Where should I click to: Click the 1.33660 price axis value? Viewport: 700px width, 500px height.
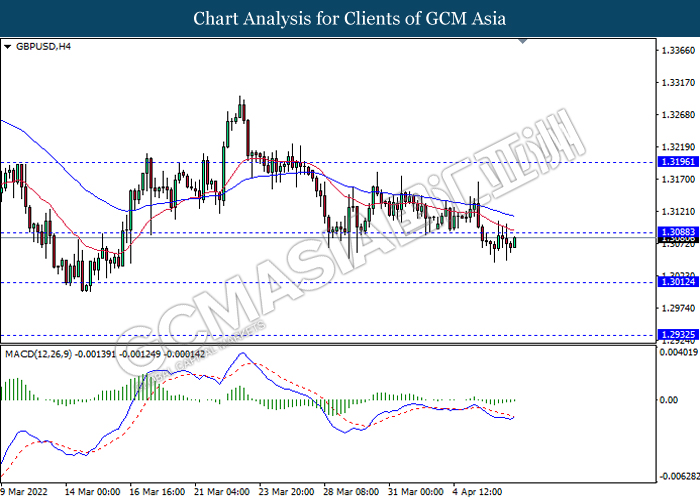click(x=678, y=50)
